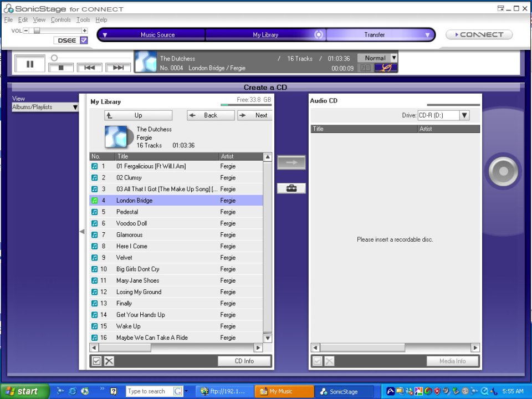The height and width of the screenshot is (399, 532).
Task: Click the CD Info button
Action: pos(244,361)
